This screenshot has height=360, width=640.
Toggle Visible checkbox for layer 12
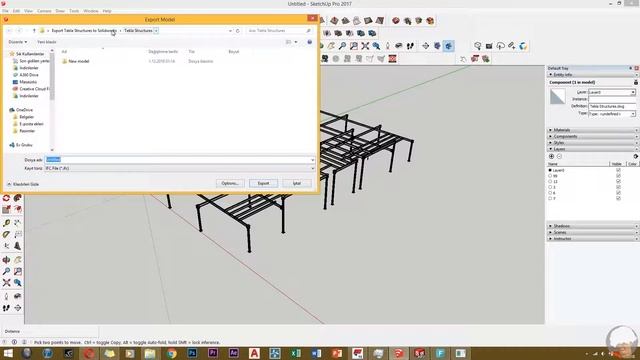[x=618, y=182]
